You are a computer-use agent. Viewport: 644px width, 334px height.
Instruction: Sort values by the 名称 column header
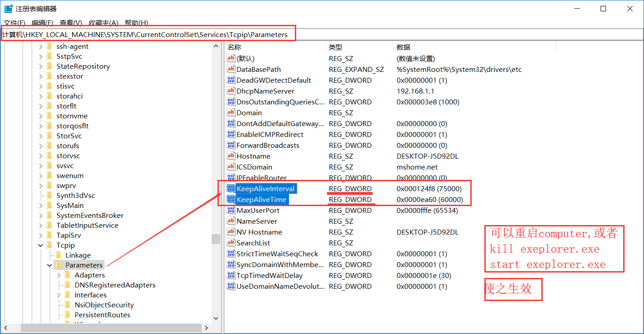(234, 47)
